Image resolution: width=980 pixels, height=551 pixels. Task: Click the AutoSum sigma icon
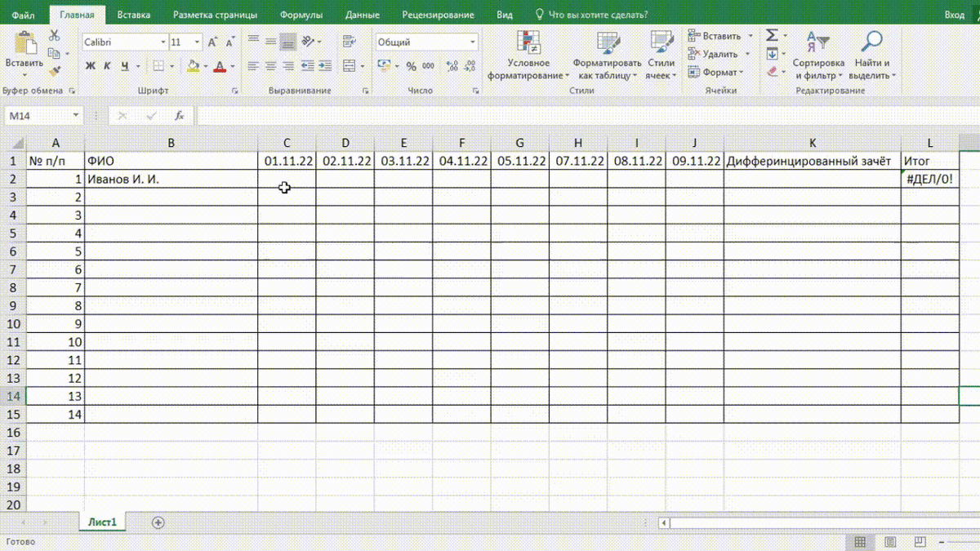click(x=772, y=35)
